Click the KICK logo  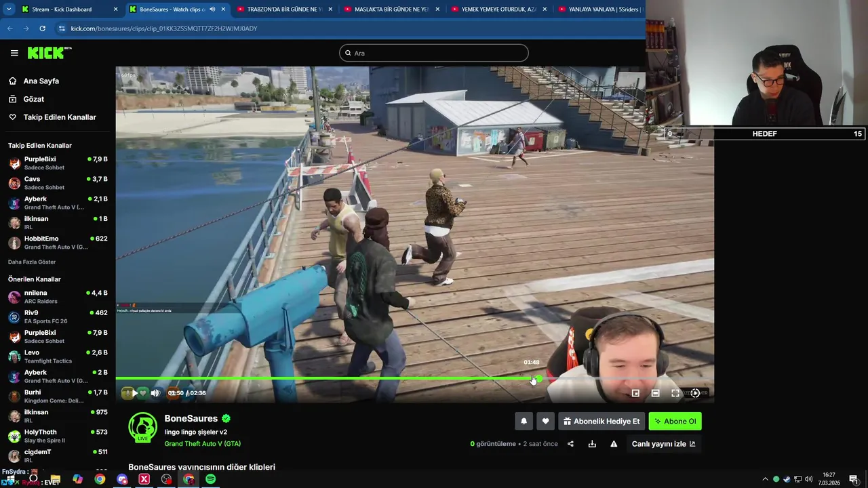tap(50, 53)
